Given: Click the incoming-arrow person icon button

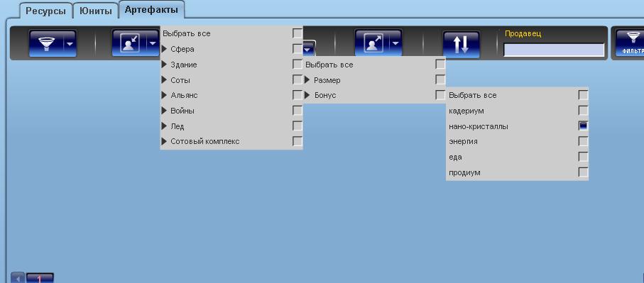Looking at the screenshot, I should tap(129, 43).
